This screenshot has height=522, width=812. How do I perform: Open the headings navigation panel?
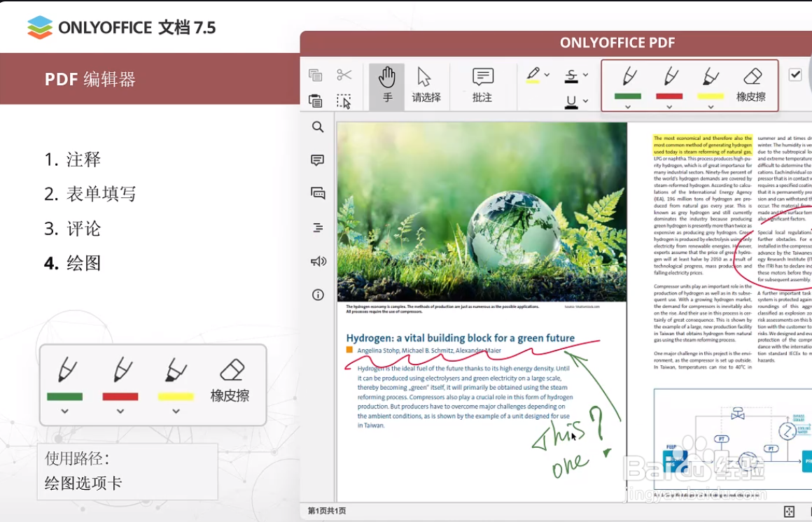(x=317, y=227)
